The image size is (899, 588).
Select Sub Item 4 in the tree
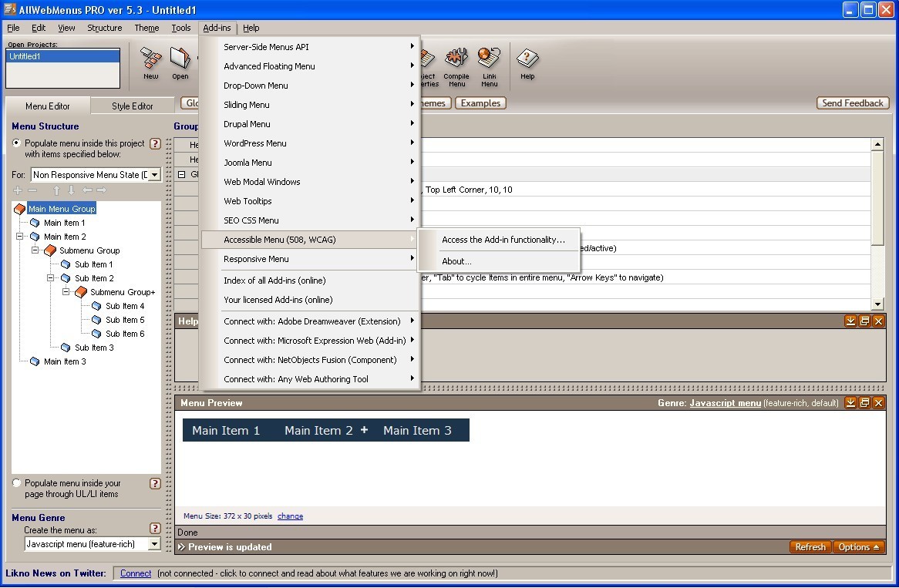coord(125,306)
